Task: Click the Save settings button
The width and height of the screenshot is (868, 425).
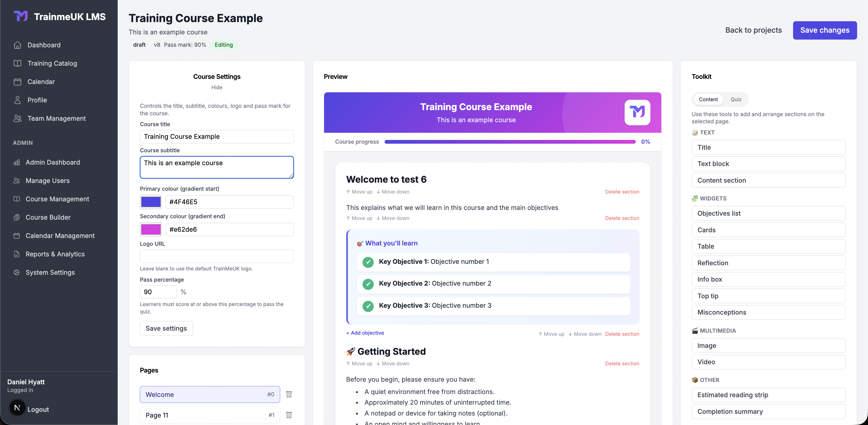Action: pos(166,328)
